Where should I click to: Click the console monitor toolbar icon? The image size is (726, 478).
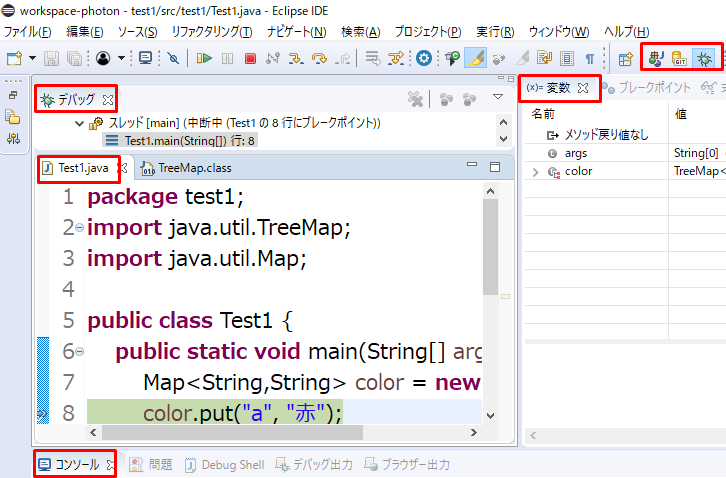coord(145,58)
